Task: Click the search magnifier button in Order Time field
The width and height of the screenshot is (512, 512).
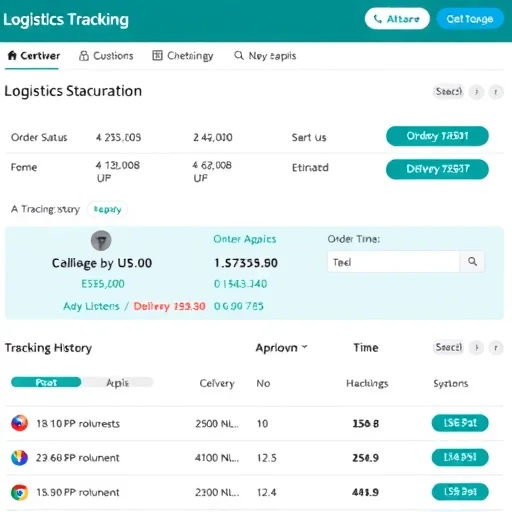Action: pyautogui.click(x=472, y=262)
